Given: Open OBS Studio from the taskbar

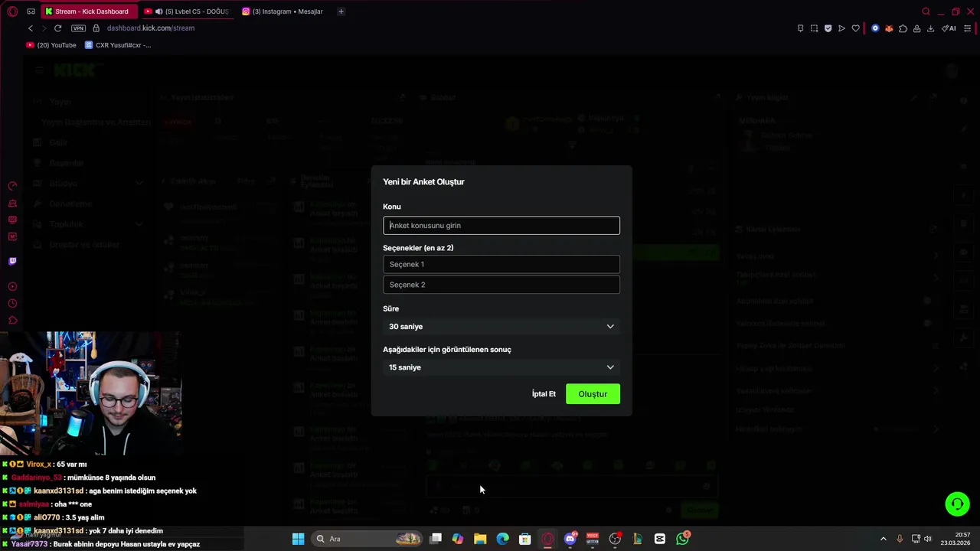Looking at the screenshot, I should pyautogui.click(x=615, y=539).
